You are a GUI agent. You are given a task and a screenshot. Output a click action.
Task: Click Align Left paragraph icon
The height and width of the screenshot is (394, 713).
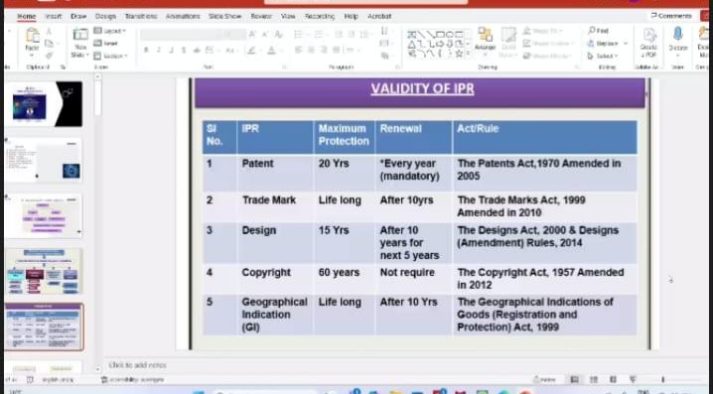tap(298, 50)
